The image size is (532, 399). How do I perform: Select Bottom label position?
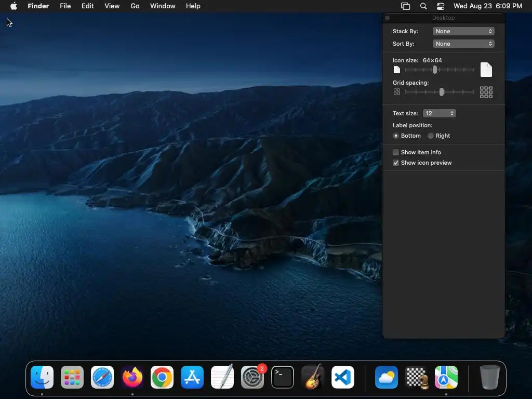tap(396, 136)
